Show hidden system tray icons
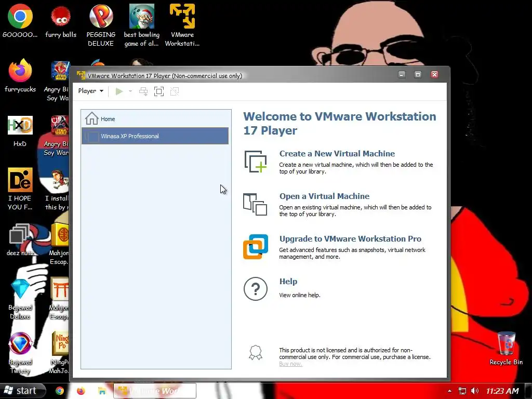Screen dimensions: 532x399 (449, 391)
